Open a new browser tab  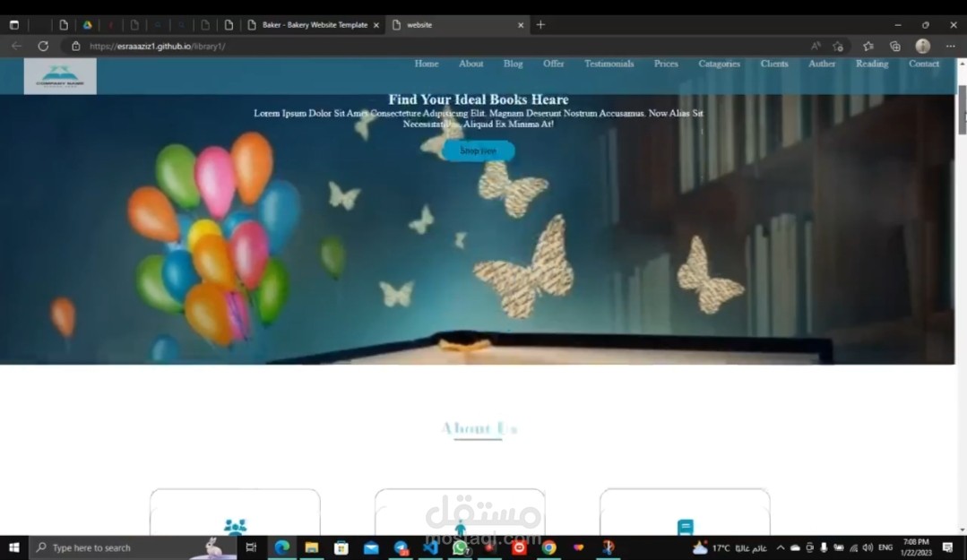pos(540,25)
